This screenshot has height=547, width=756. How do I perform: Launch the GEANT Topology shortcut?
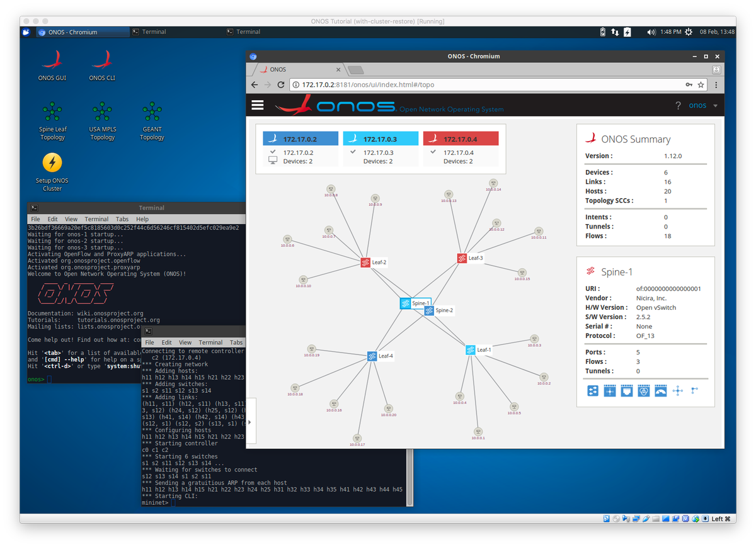(152, 121)
